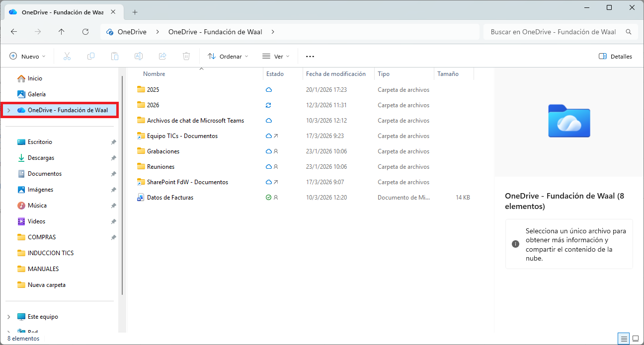Click the green check status of Datos de Facturas
The height and width of the screenshot is (345, 644).
click(x=269, y=198)
